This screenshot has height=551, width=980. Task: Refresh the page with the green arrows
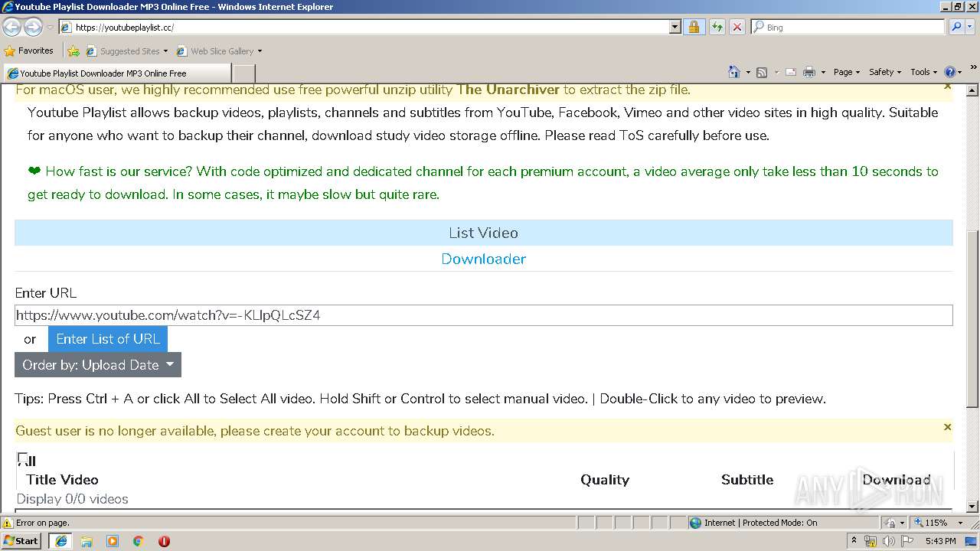[x=717, y=27]
